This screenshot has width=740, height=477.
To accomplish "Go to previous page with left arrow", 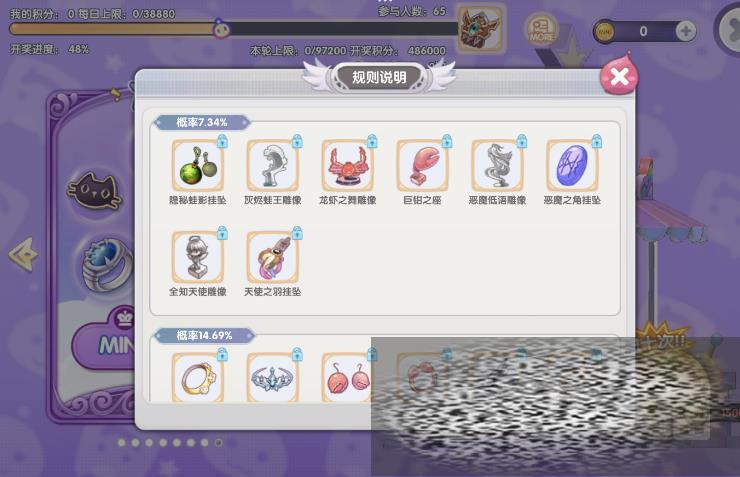I will [x=23, y=254].
